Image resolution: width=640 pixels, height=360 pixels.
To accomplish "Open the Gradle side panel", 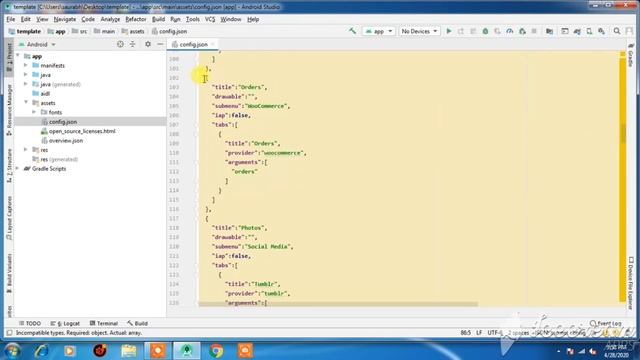I will 631,56.
